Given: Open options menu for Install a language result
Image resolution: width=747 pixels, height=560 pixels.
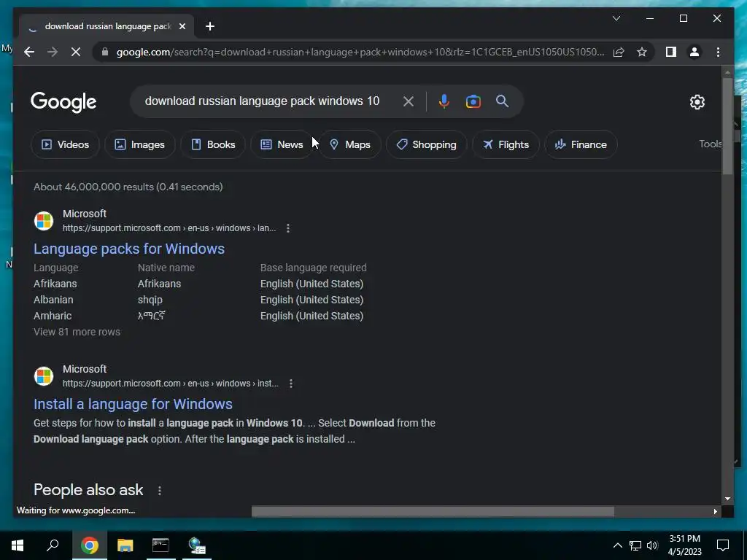Looking at the screenshot, I should (290, 384).
